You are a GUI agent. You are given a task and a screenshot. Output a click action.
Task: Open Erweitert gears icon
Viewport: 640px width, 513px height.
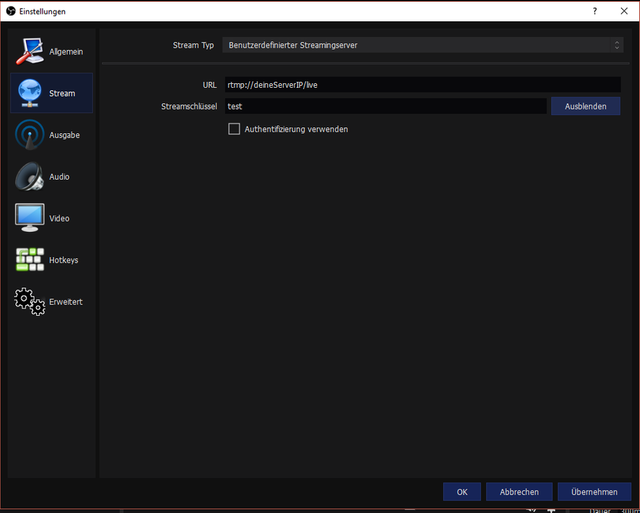[x=30, y=302]
